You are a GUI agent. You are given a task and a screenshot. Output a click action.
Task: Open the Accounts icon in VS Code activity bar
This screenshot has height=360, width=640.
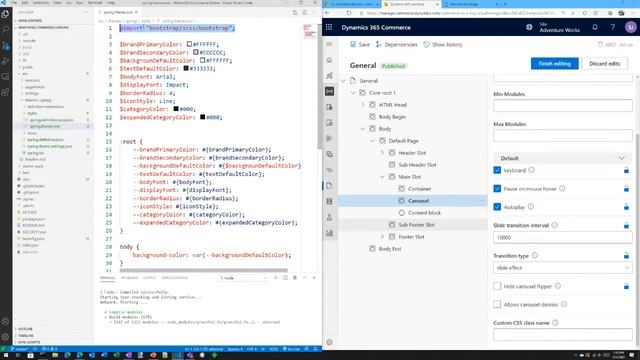5,322
